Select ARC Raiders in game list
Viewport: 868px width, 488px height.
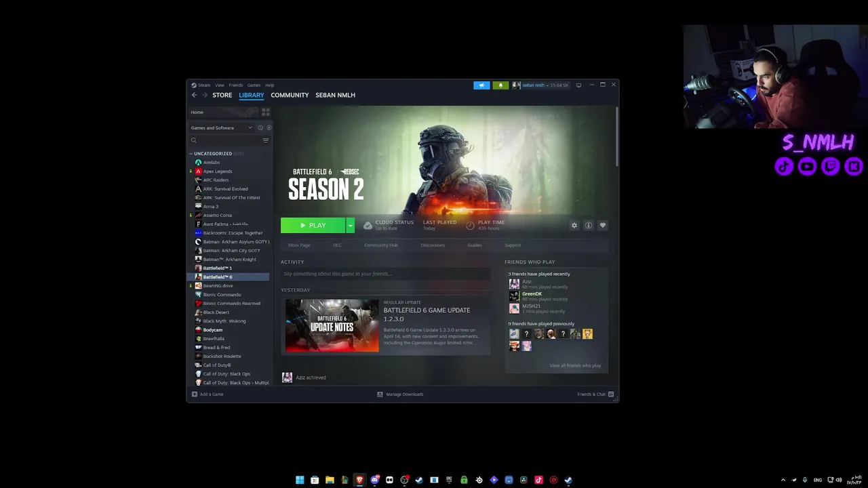coord(216,180)
